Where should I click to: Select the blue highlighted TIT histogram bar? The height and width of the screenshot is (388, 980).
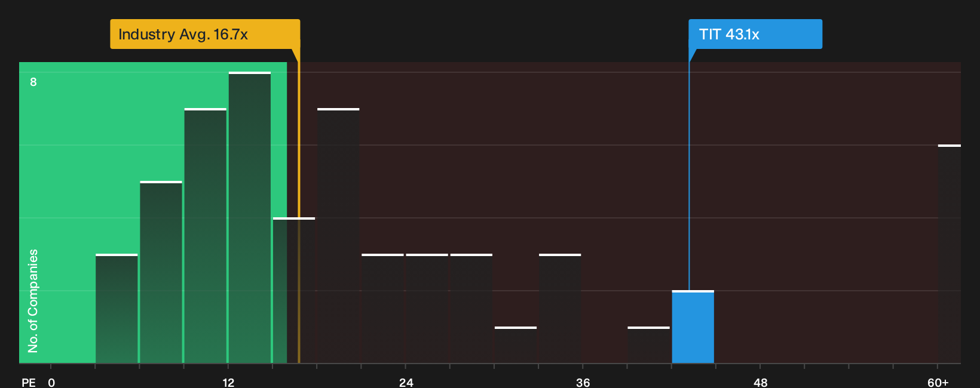693,327
